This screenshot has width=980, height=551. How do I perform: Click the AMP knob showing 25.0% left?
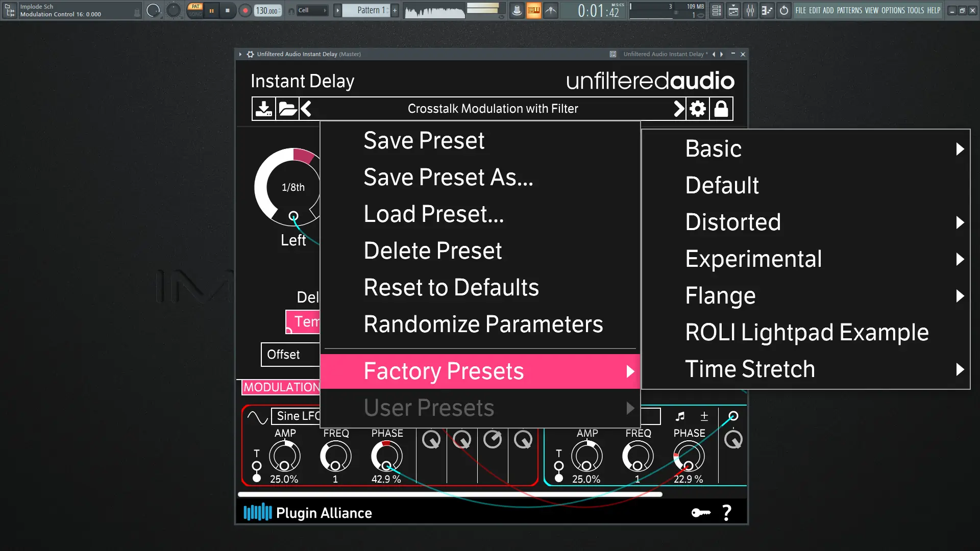[x=284, y=457]
